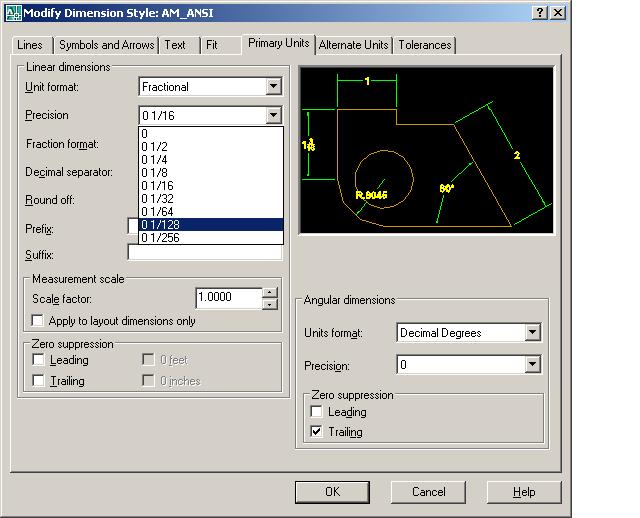Click the Suffix text field
Image resolution: width=640 pixels, height=518 pixels.
(205, 254)
